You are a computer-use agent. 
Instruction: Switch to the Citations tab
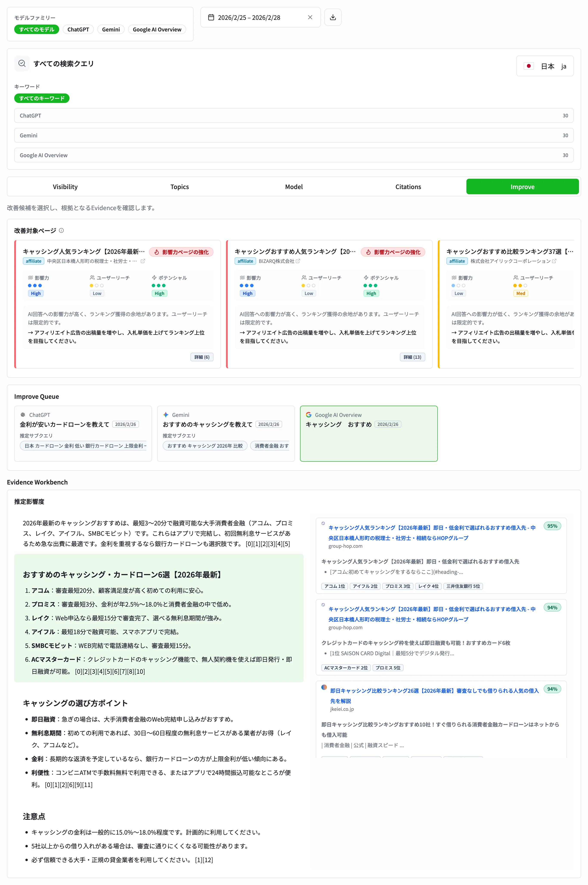coord(408,186)
